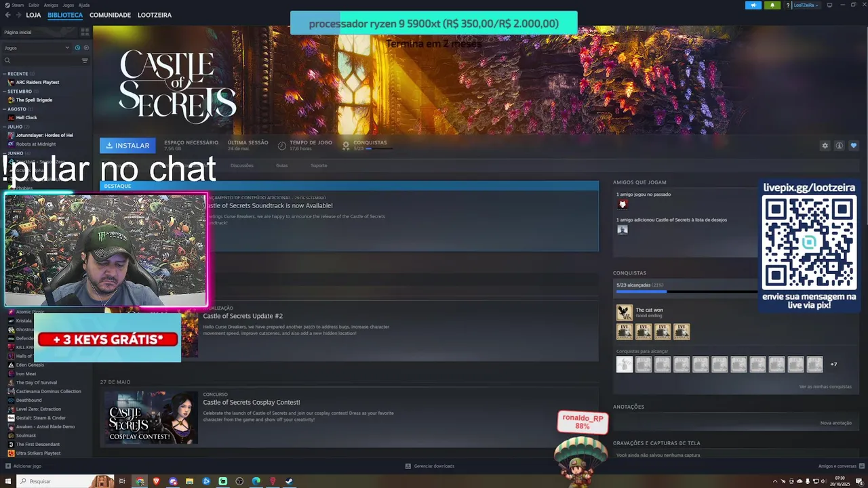The image size is (868, 488).
Task: Open the Guias tab
Action: (x=281, y=165)
